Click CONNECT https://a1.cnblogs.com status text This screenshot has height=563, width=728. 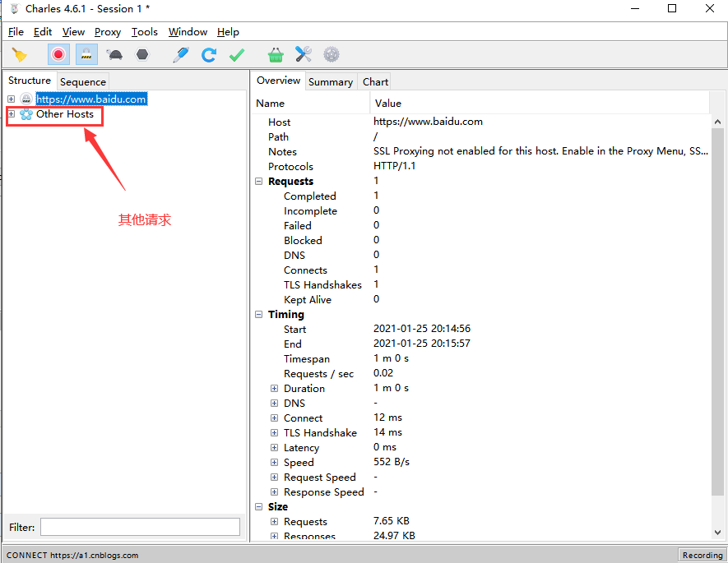point(72,555)
